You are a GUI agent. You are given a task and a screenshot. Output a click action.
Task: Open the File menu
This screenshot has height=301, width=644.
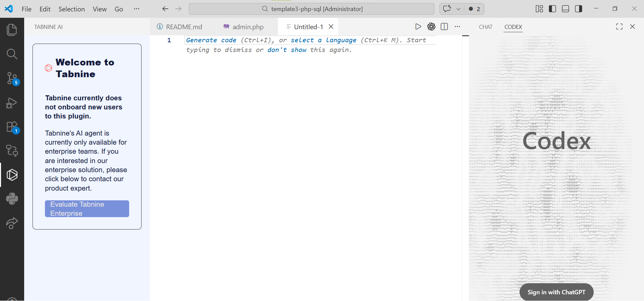click(x=26, y=9)
